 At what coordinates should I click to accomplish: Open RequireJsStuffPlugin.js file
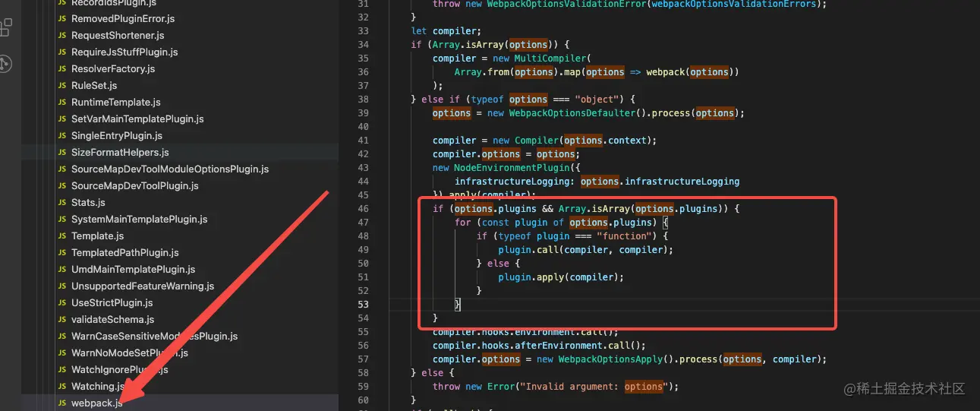coord(124,52)
